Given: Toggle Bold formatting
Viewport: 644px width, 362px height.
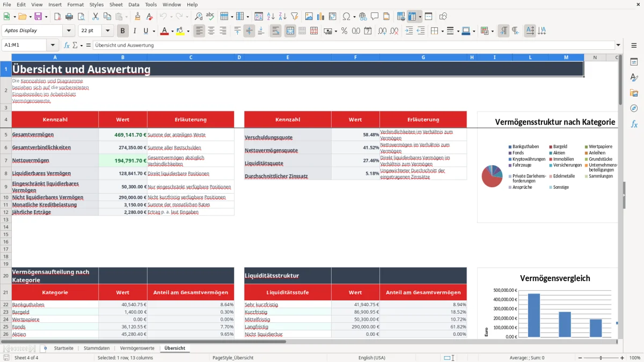Looking at the screenshot, I should coord(123,31).
